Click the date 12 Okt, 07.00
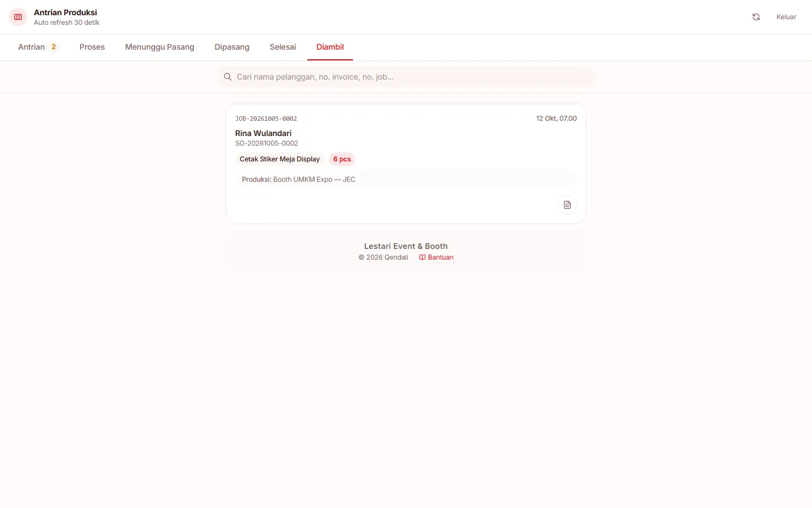The image size is (812, 508). [557, 119]
